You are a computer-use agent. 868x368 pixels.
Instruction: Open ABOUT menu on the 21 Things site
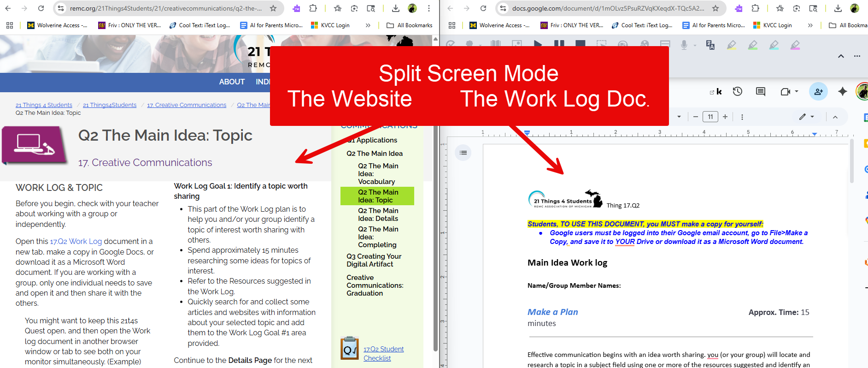(x=232, y=82)
